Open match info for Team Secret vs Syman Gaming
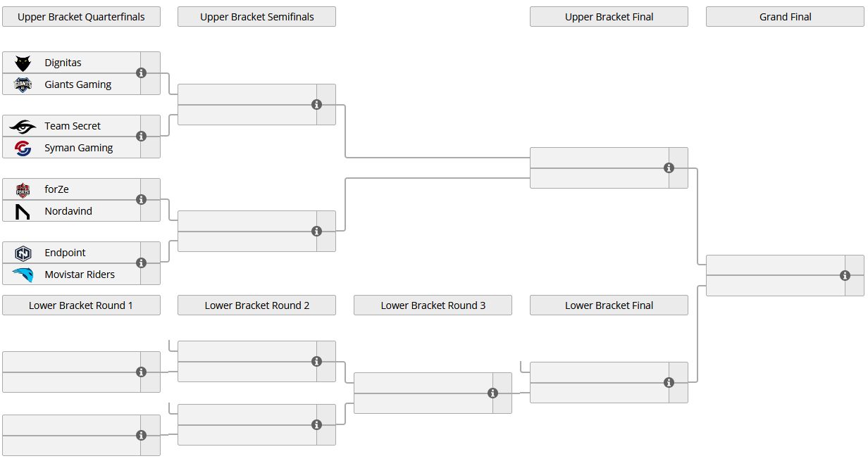 pos(141,137)
